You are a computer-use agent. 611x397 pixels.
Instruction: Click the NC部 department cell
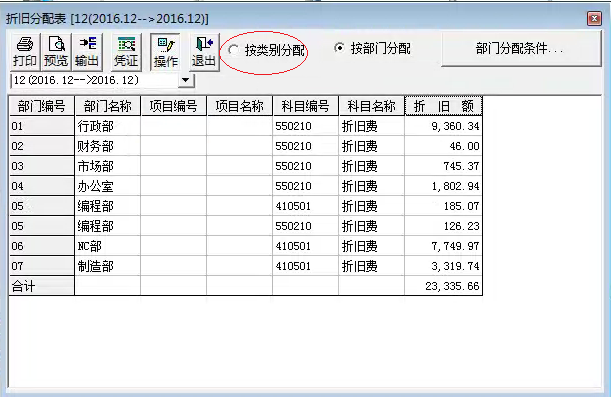coord(108,246)
